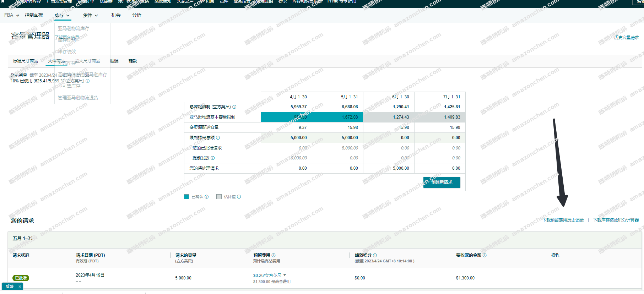The width and height of the screenshot is (644, 294).
Task: Click requested capacity 5,000.00 in request row
Action: 183,278
